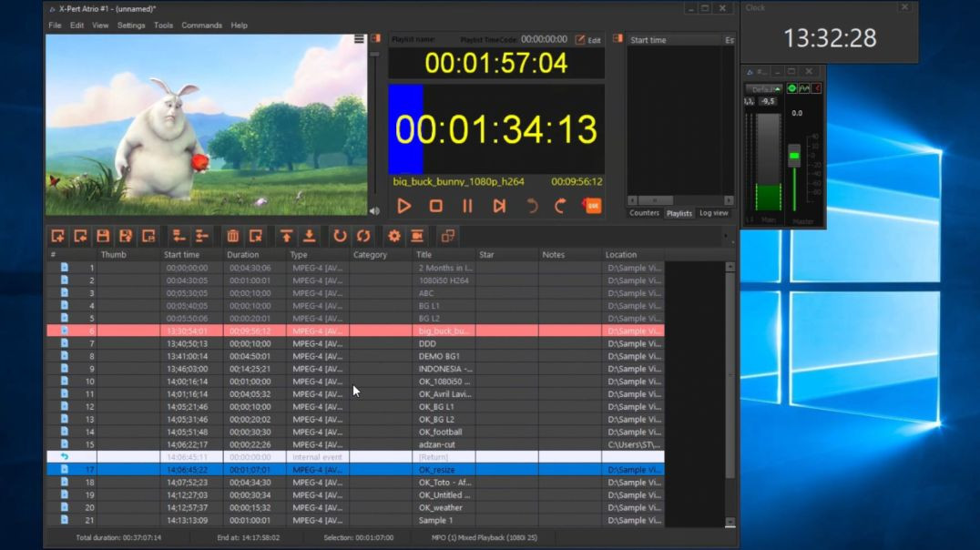
Task: Click the video clip trimmer icon
Action: 417,236
